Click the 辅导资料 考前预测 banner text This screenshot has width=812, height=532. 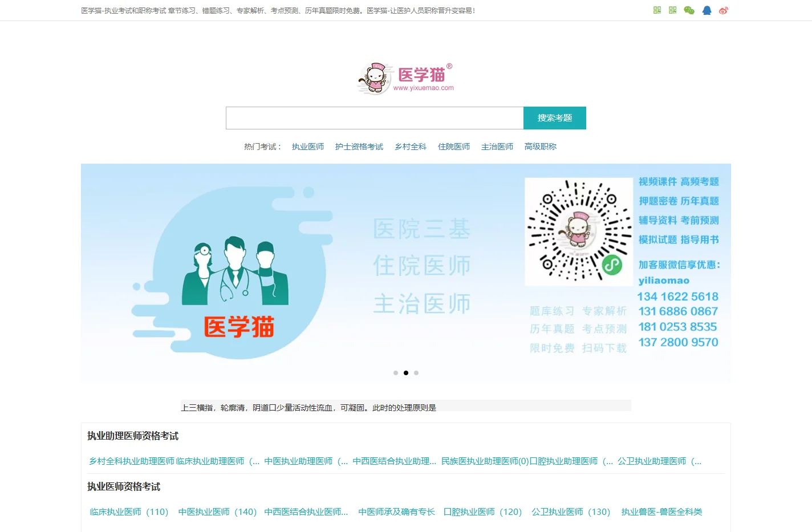click(679, 221)
